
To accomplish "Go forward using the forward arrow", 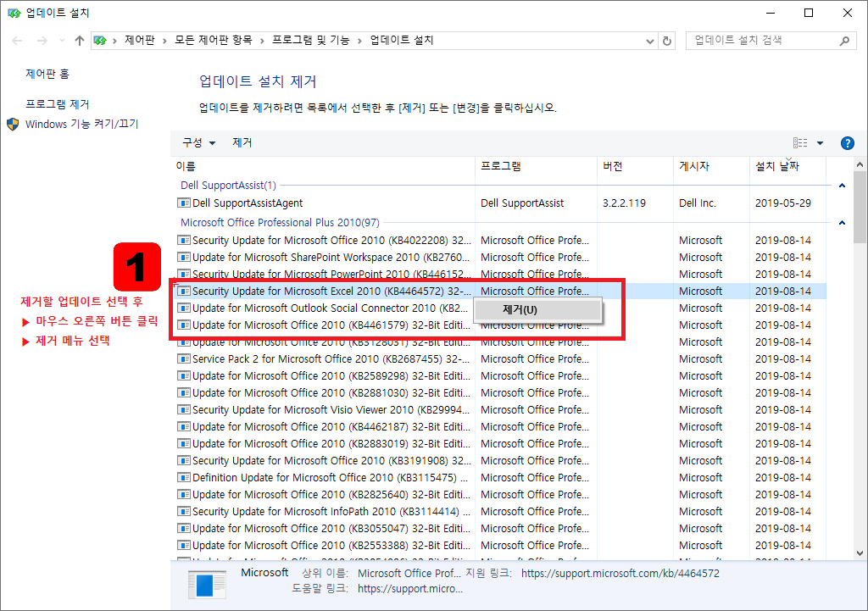I will (x=42, y=41).
